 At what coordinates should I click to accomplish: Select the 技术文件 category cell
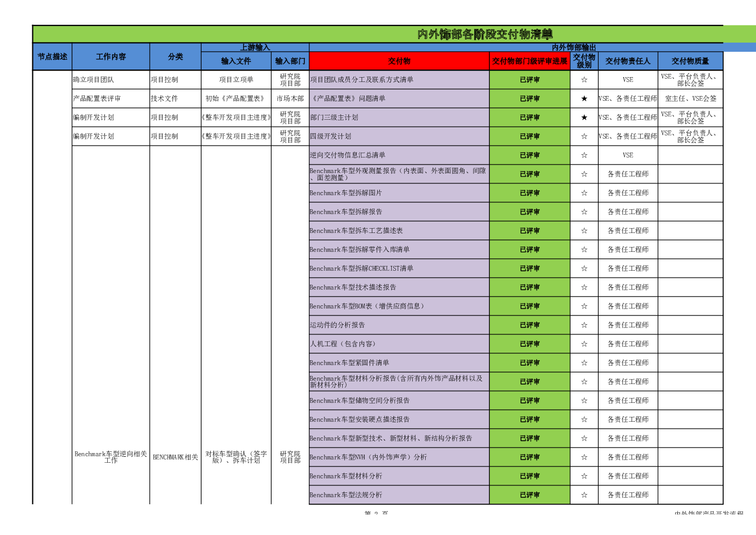(175, 99)
